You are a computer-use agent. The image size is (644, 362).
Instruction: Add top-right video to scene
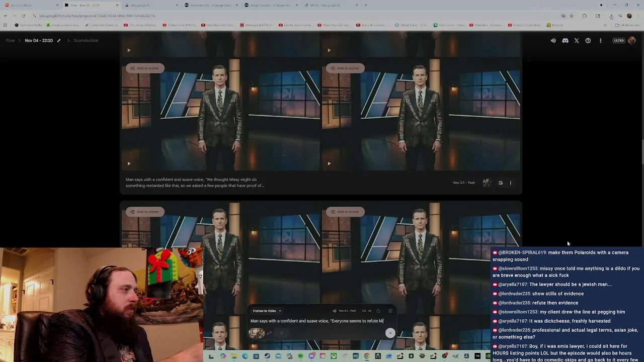[x=345, y=68]
